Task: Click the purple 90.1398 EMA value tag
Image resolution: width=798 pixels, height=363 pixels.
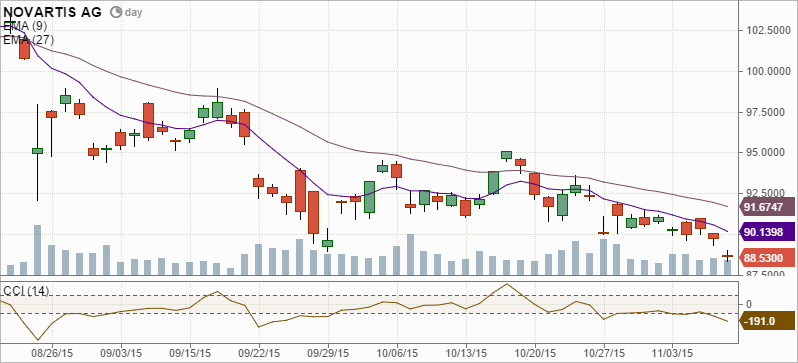Action: [766, 232]
